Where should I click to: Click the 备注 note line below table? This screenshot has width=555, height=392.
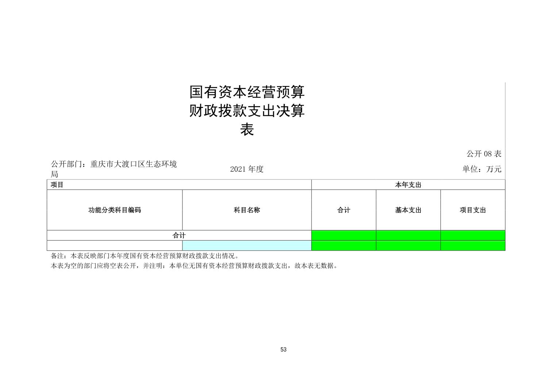(145, 256)
